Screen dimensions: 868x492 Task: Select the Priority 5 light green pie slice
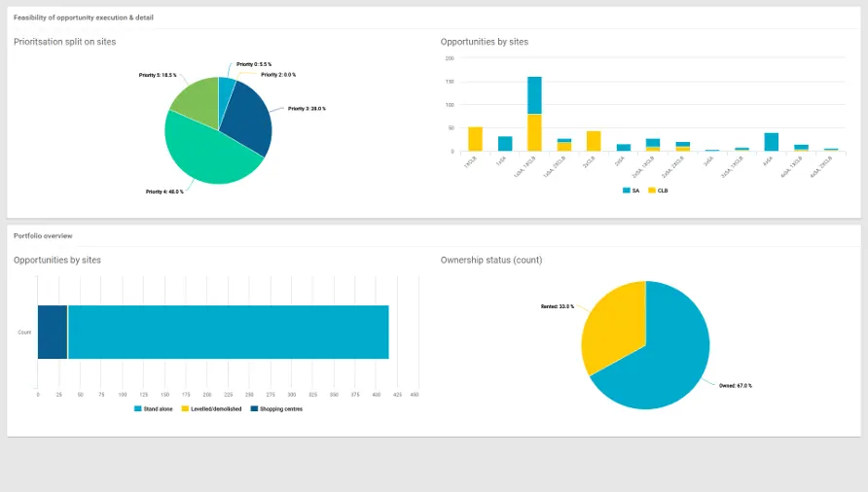tap(199, 102)
